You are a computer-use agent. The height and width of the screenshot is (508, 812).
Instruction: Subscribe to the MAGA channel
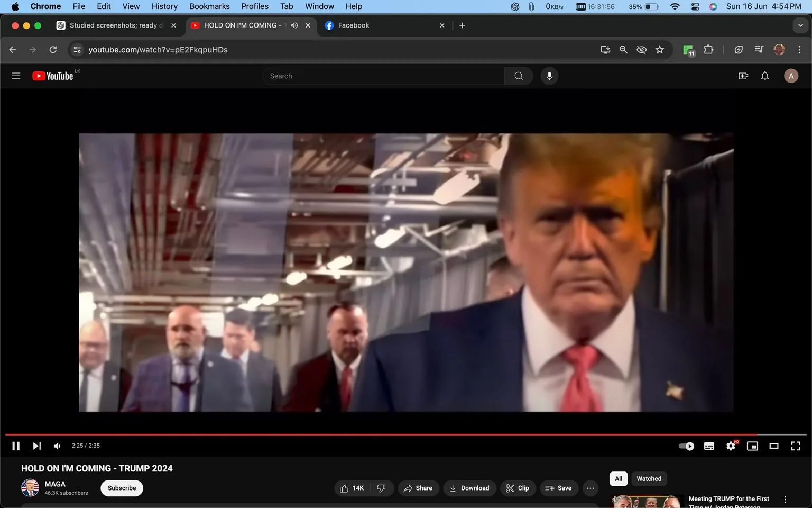coord(122,488)
